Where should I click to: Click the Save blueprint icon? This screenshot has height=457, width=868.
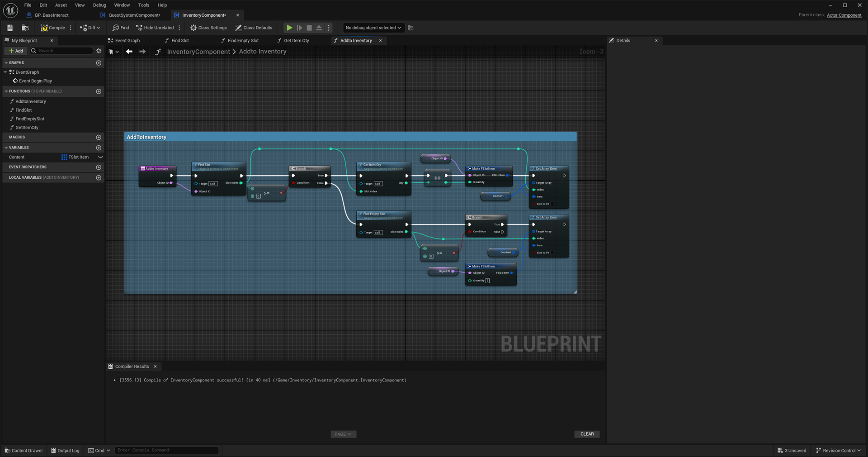[x=10, y=28]
